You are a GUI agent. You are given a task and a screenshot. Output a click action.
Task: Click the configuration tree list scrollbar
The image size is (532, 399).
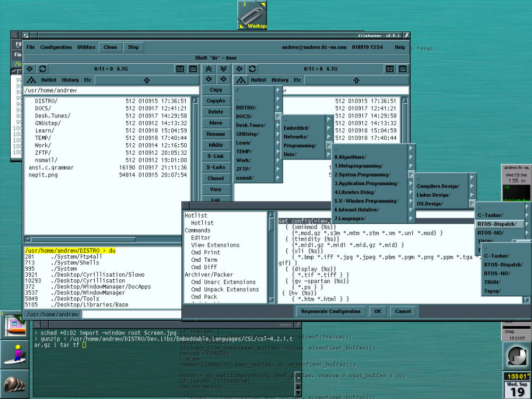pyautogui.click(x=271, y=257)
